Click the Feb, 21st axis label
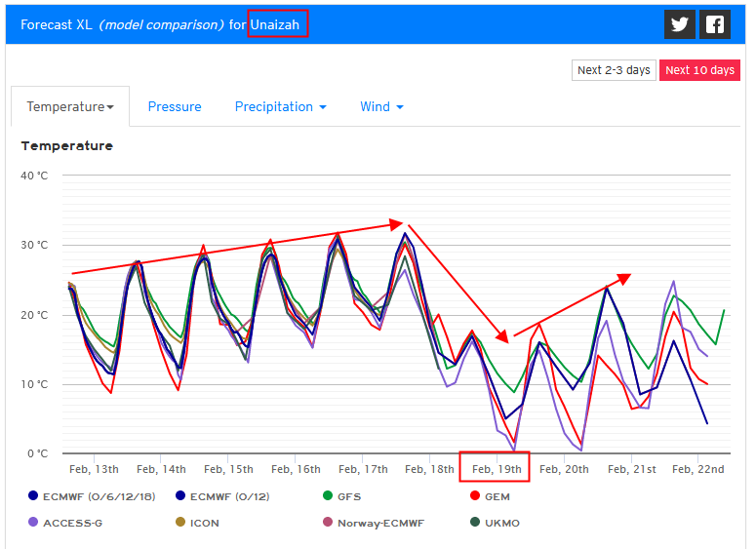Image resolution: width=756 pixels, height=549 pixels. tap(631, 469)
